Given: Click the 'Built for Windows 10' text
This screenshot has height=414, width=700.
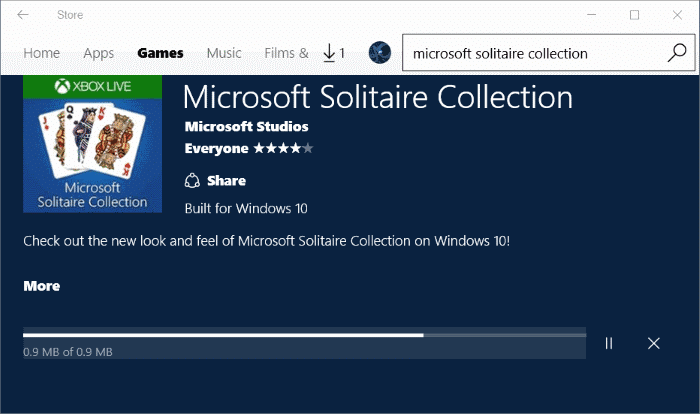Looking at the screenshot, I should coord(246,209).
